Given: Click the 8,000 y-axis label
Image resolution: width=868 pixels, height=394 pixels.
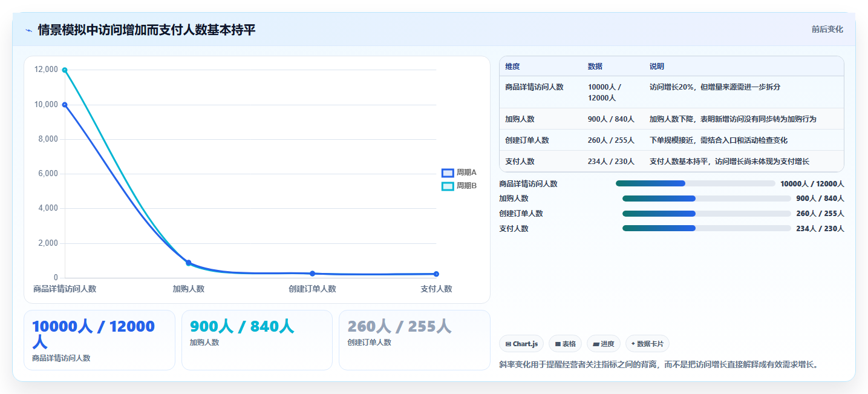Looking at the screenshot, I should pyautogui.click(x=48, y=139).
